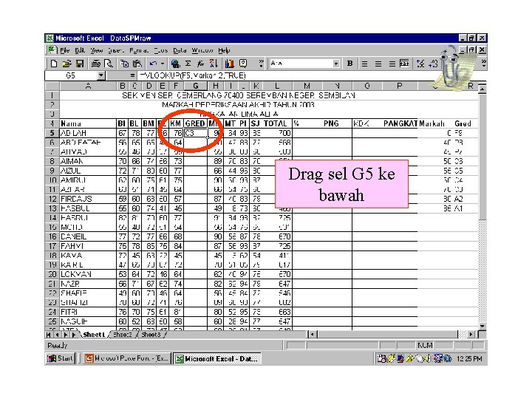Open the Name Box dropdown arrow
The height and width of the screenshot is (399, 532).
point(100,75)
